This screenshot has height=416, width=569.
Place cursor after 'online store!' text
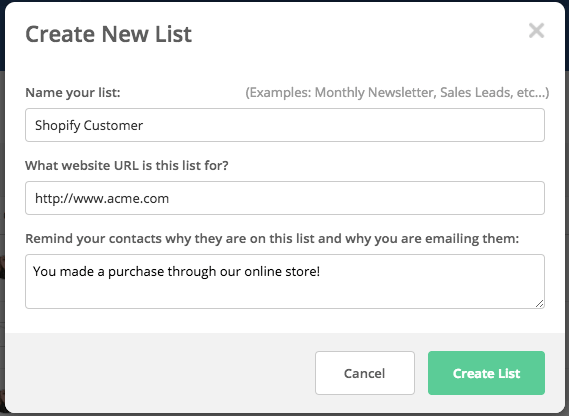pos(321,272)
